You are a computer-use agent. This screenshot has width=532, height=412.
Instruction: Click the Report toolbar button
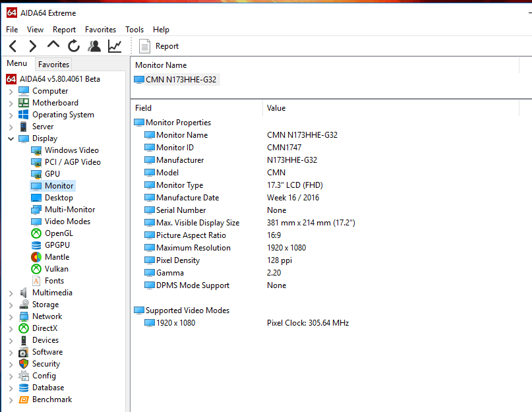pyautogui.click(x=159, y=46)
